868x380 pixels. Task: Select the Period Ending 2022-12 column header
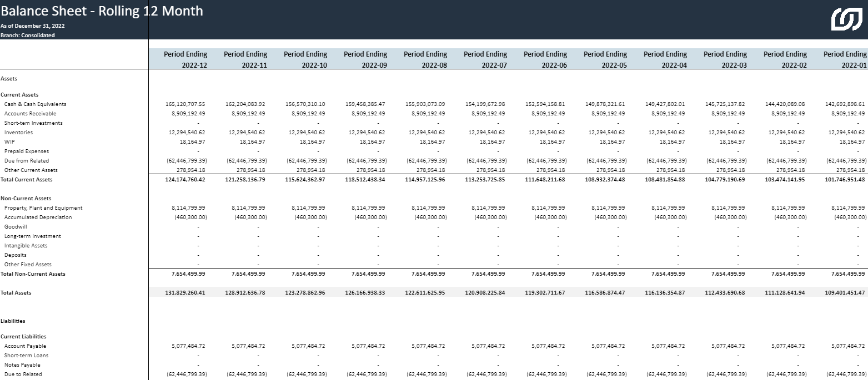[185, 59]
